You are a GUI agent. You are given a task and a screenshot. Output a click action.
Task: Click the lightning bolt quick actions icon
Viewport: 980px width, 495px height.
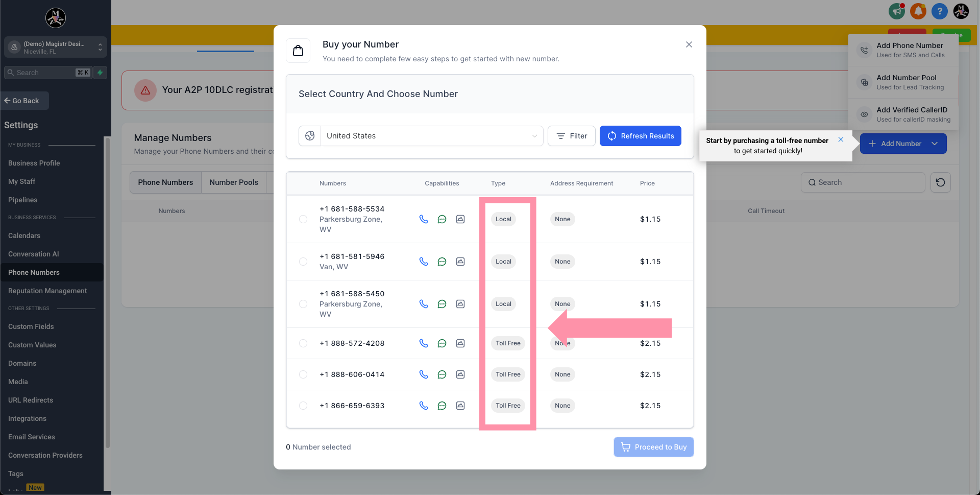tap(101, 73)
